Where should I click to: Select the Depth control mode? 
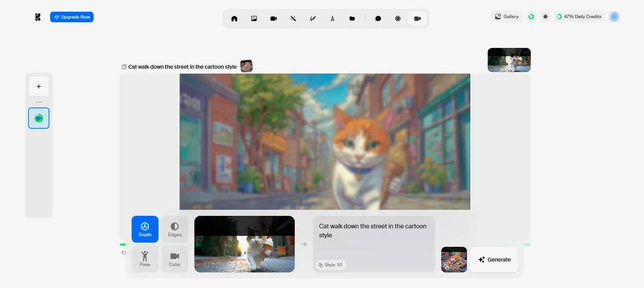click(145, 229)
